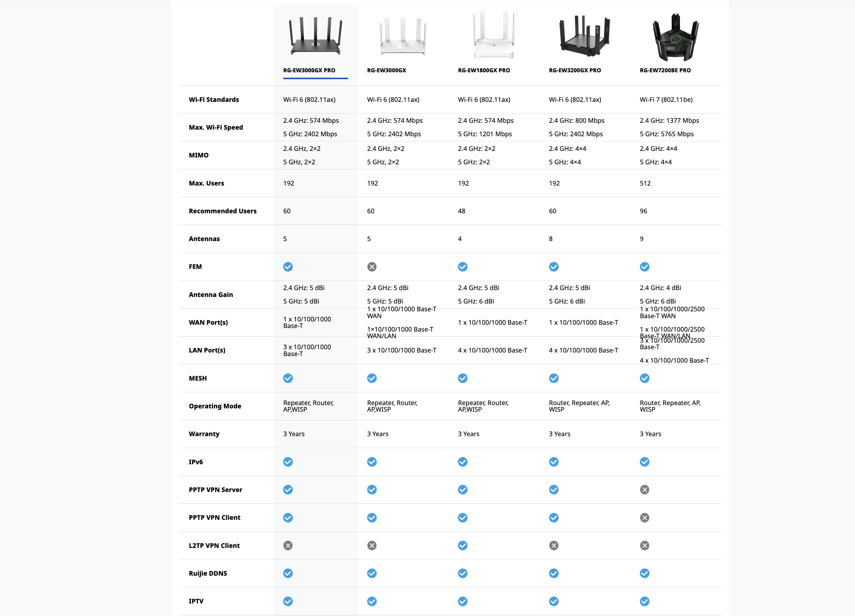855x616 pixels.
Task: Open the RG-EW3200GX PRO product name link
Action: [x=574, y=71]
